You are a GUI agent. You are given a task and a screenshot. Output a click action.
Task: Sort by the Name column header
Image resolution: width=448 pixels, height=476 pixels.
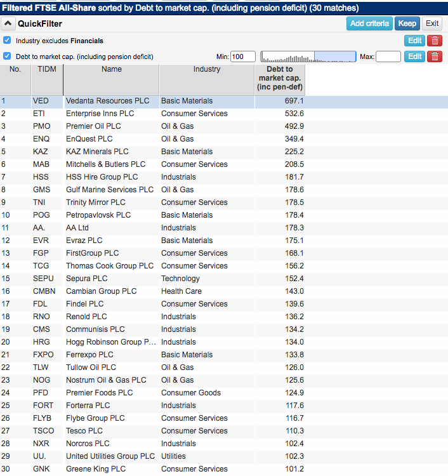pyautogui.click(x=112, y=80)
